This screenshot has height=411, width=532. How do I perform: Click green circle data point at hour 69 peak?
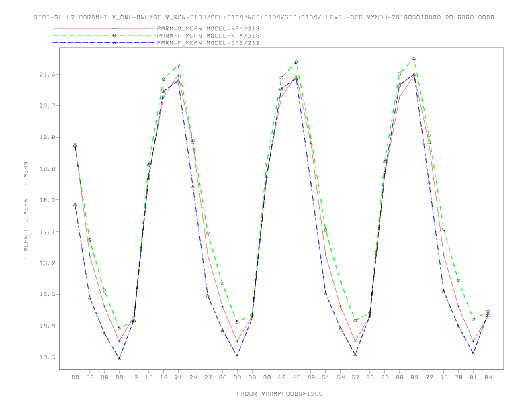point(414,59)
